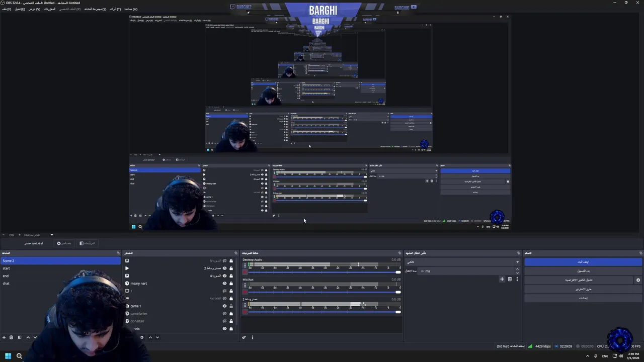Open the تحرير (E) menu
644x362 pixels.
(x=20, y=9)
